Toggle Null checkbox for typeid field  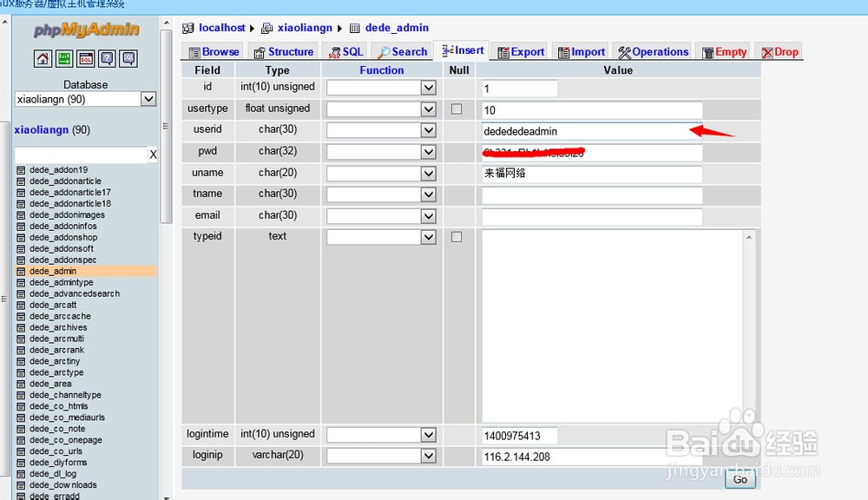(x=457, y=237)
